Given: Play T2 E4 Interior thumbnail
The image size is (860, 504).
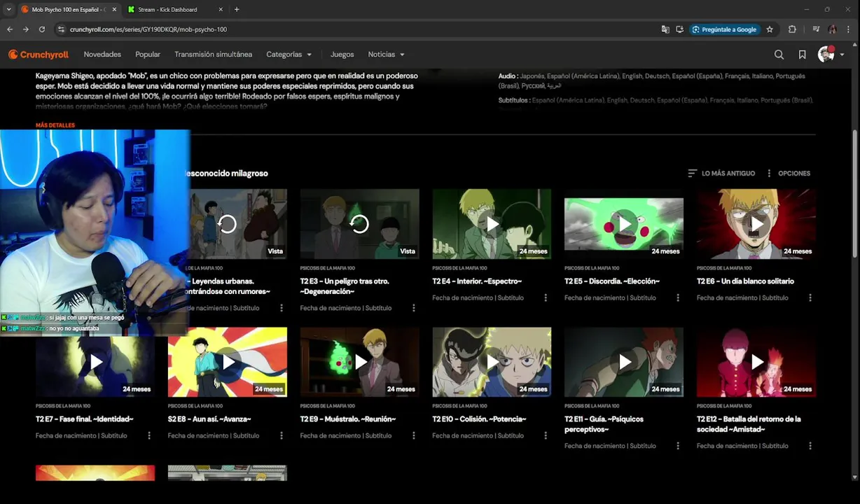Looking at the screenshot, I should [492, 224].
